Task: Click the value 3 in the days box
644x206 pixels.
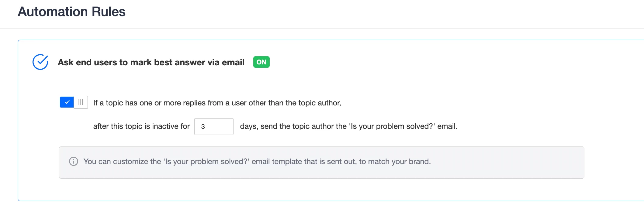Action: [203, 126]
